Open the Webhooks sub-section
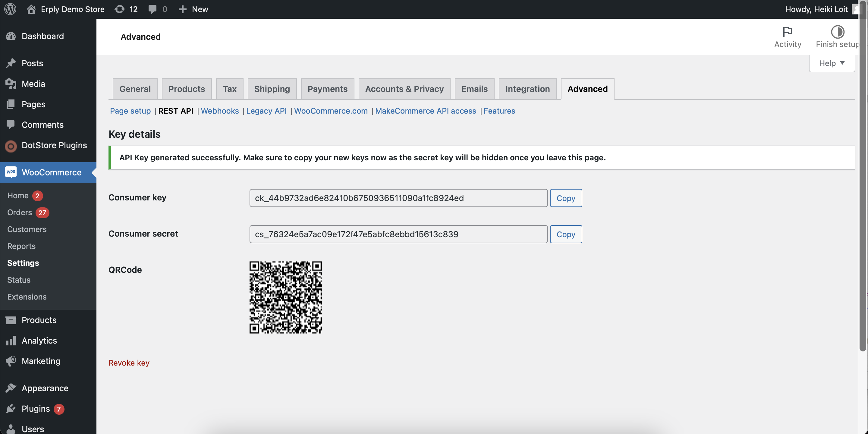 [x=220, y=111]
